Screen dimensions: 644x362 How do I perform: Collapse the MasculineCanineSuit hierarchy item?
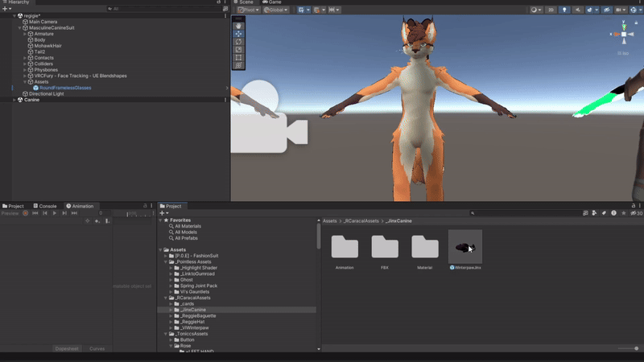(x=20, y=28)
